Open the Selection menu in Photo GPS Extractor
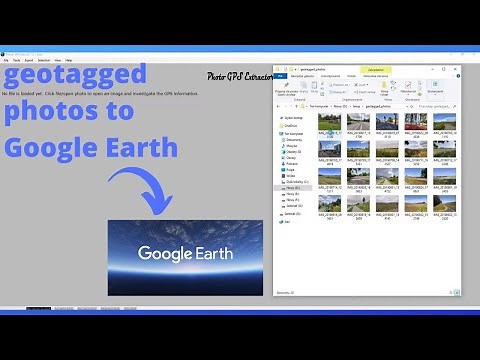The height and width of the screenshot is (360, 480). click(x=44, y=60)
